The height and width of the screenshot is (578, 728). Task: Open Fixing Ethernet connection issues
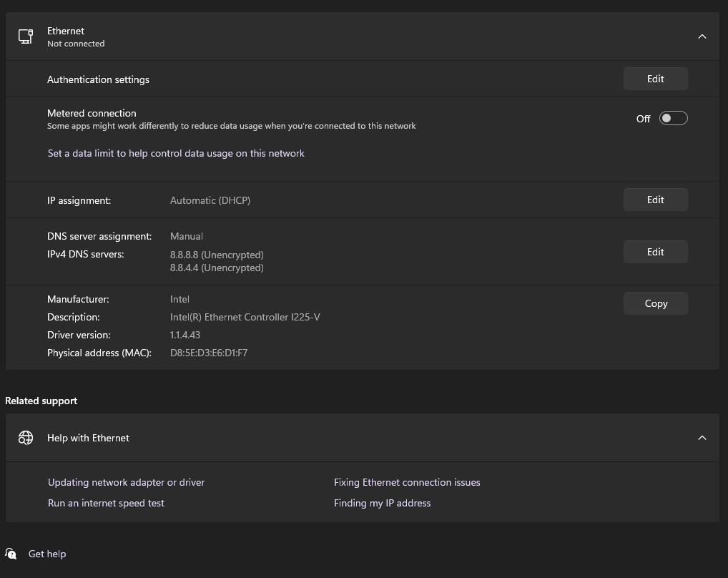coord(407,482)
